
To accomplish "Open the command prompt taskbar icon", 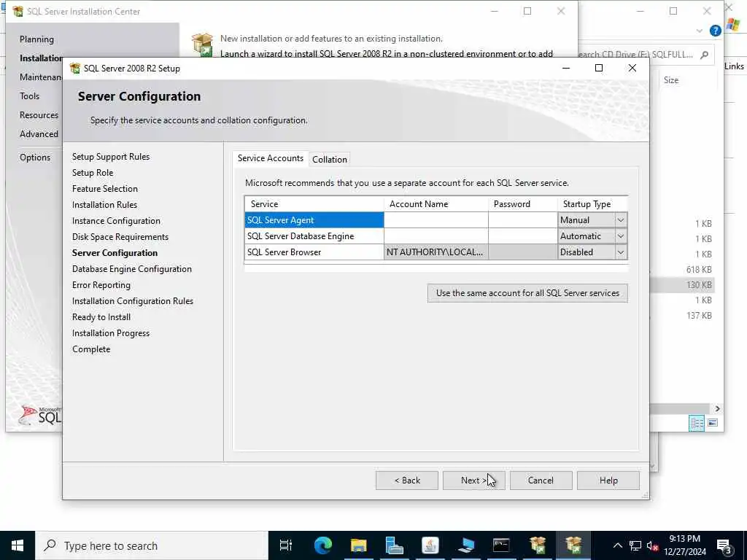I will [x=501, y=545].
